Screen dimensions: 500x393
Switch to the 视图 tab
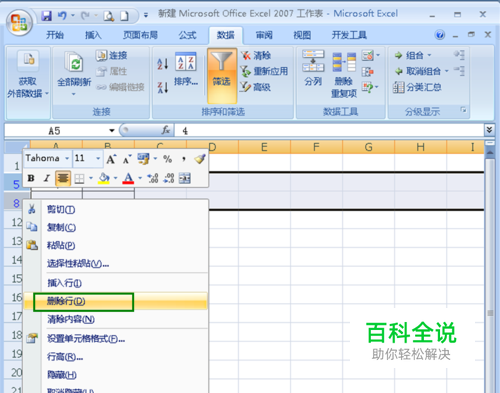click(302, 35)
